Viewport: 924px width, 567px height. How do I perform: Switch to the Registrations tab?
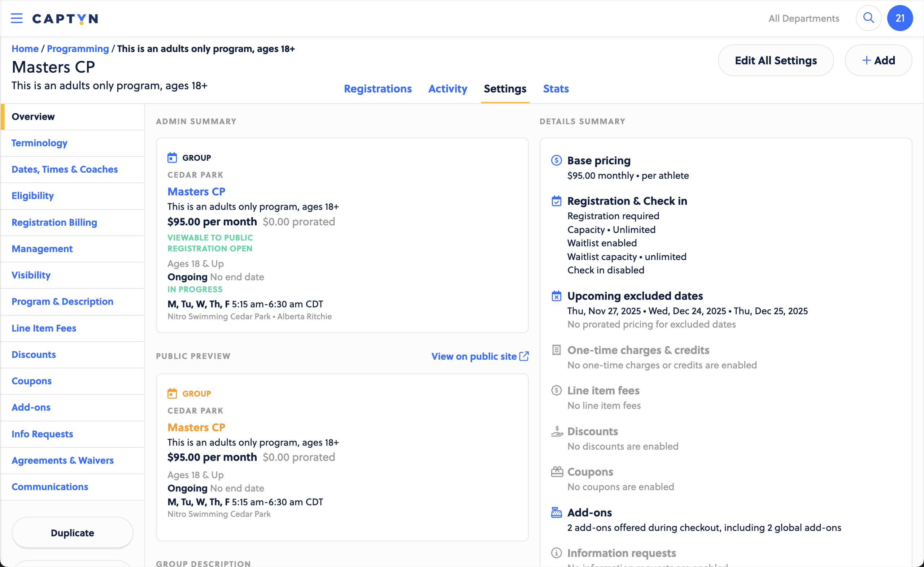coord(378,88)
